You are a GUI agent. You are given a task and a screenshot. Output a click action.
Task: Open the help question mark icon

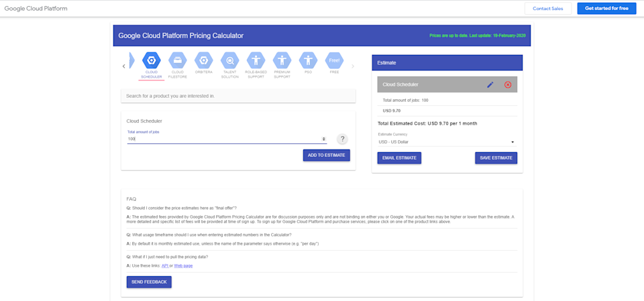[343, 139]
